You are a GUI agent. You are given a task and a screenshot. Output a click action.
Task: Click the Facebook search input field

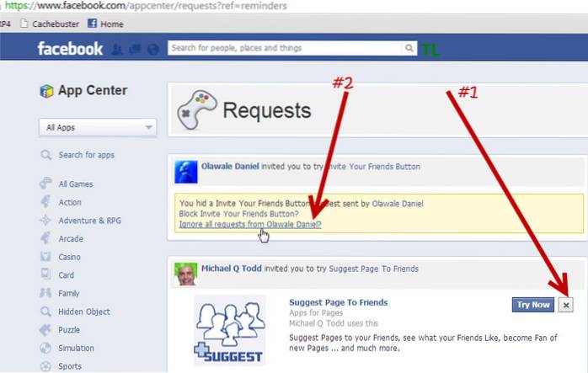[x=285, y=48]
